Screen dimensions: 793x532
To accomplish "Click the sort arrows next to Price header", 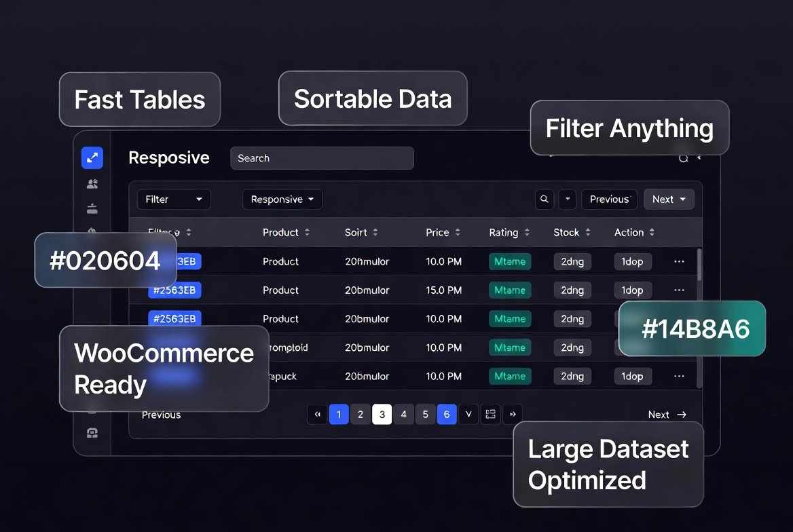I will (x=458, y=232).
